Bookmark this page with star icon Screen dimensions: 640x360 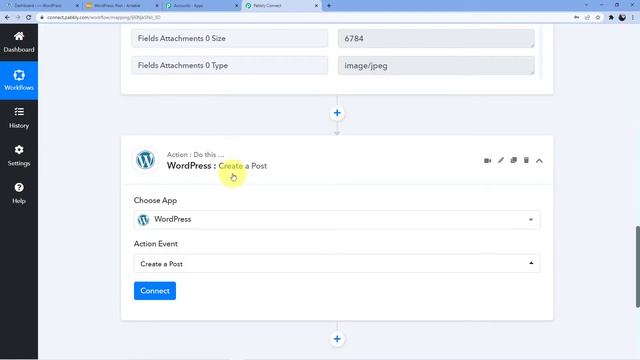pos(598,18)
